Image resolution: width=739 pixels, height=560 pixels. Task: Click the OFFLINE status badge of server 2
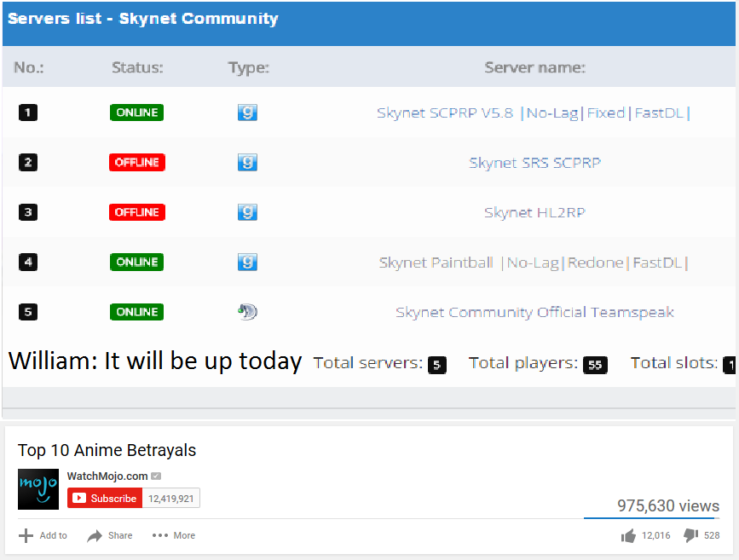click(136, 162)
